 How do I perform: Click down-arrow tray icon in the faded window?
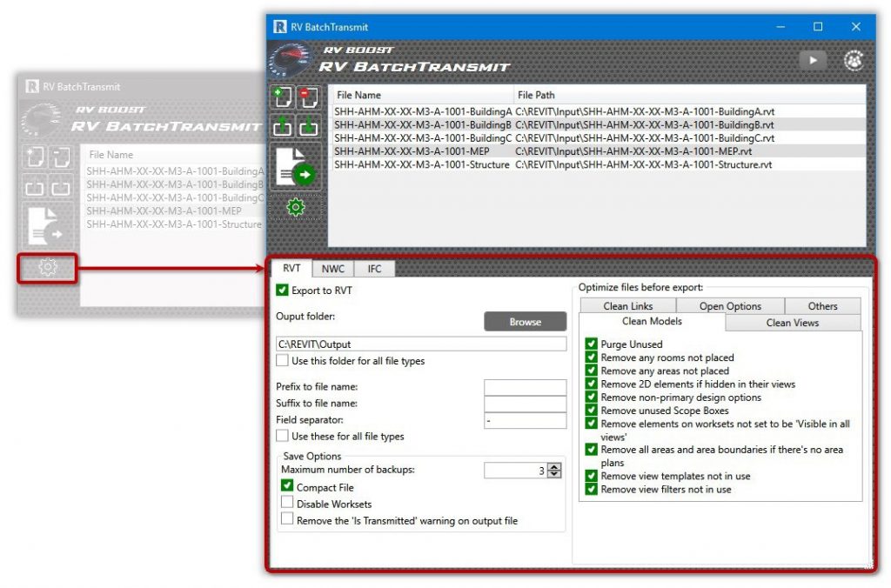pos(61,187)
